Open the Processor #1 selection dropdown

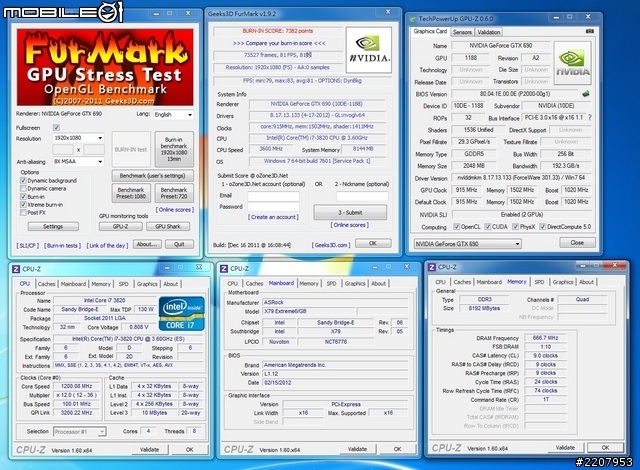[80, 432]
